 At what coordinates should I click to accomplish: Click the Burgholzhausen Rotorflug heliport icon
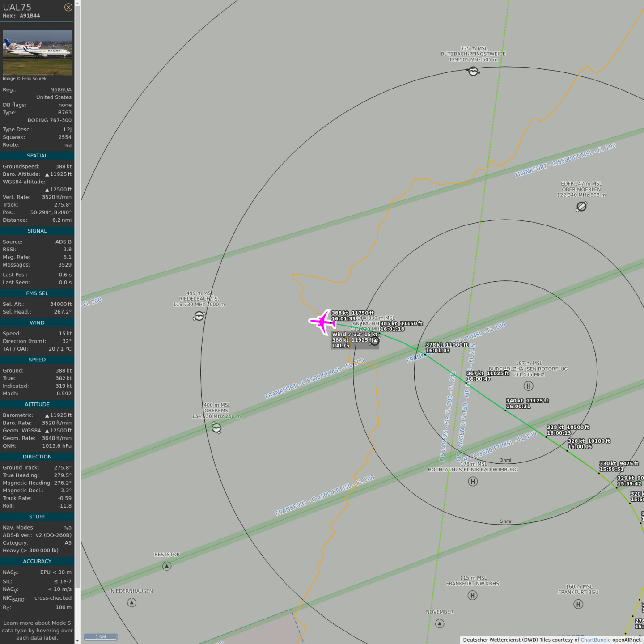tap(528, 386)
